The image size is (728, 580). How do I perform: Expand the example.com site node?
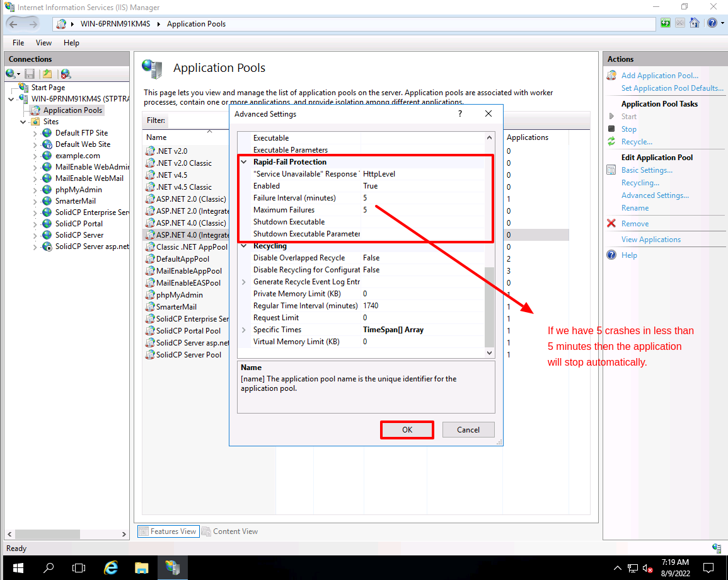tap(35, 156)
